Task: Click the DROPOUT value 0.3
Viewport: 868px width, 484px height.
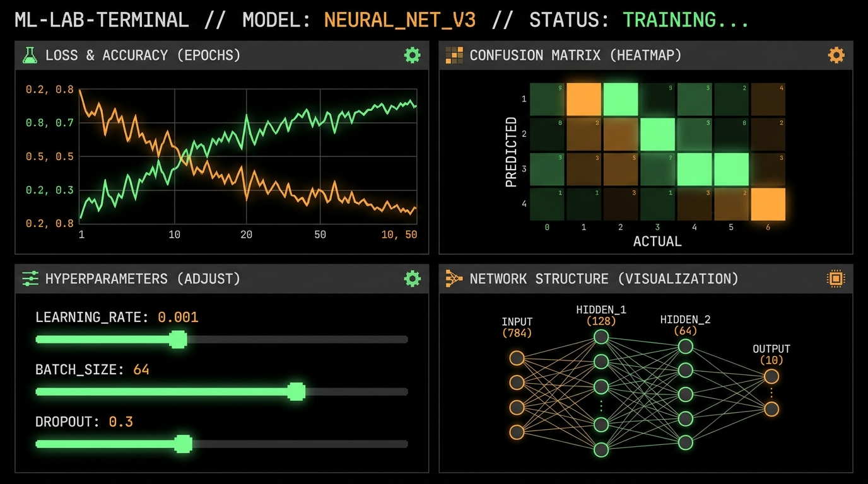Action: click(x=121, y=422)
